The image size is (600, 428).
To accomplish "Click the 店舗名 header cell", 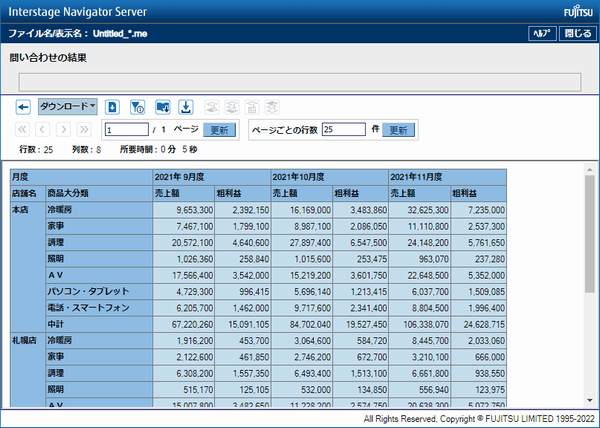I will point(28,194).
